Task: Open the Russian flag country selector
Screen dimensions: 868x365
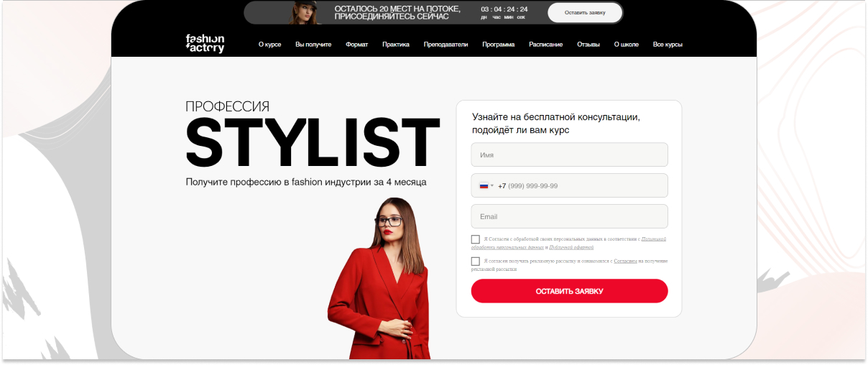Action: [x=486, y=185]
